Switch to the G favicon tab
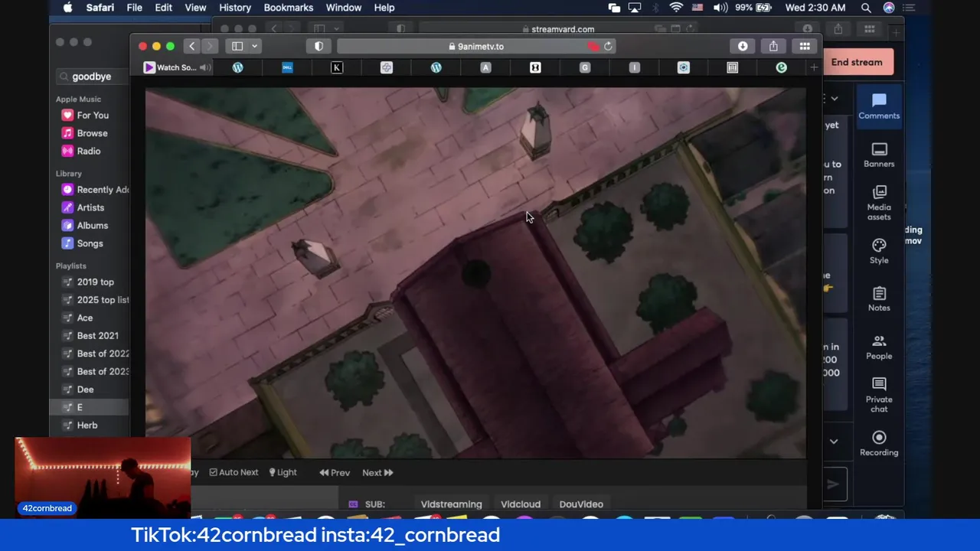980x551 pixels. pos(585,67)
